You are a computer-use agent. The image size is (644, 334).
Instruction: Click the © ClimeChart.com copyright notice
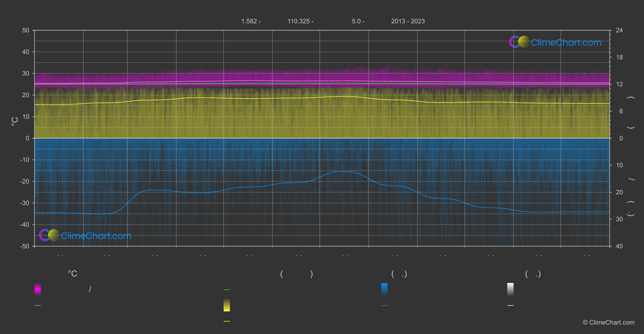pos(608,323)
